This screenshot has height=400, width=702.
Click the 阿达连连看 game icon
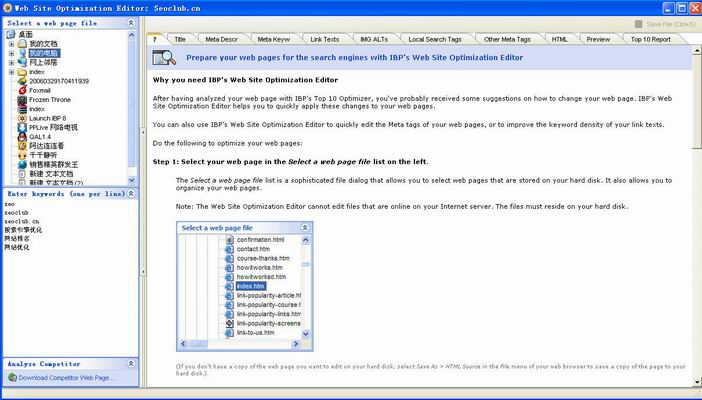coord(22,146)
